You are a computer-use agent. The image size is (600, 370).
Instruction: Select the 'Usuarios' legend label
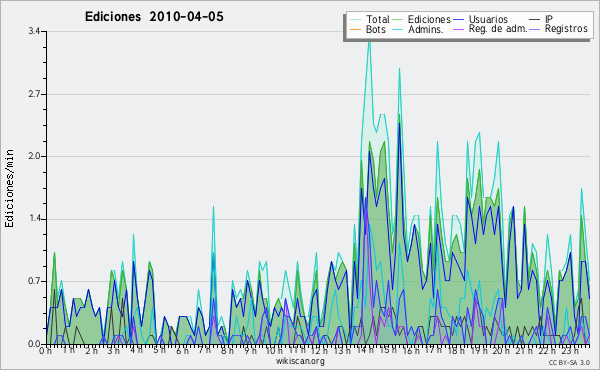click(x=488, y=19)
